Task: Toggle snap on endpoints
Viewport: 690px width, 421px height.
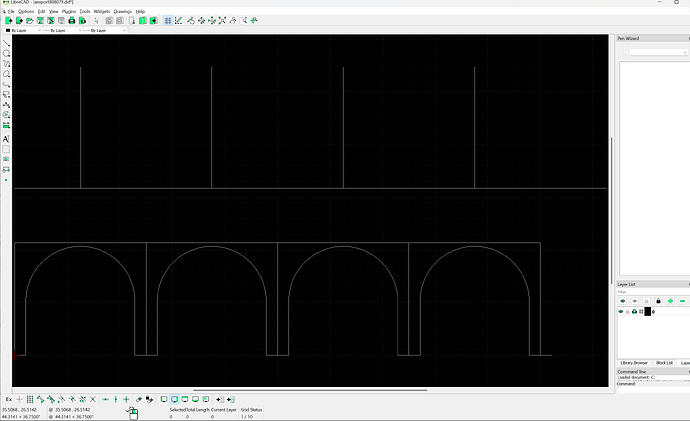Action: click(x=40, y=399)
